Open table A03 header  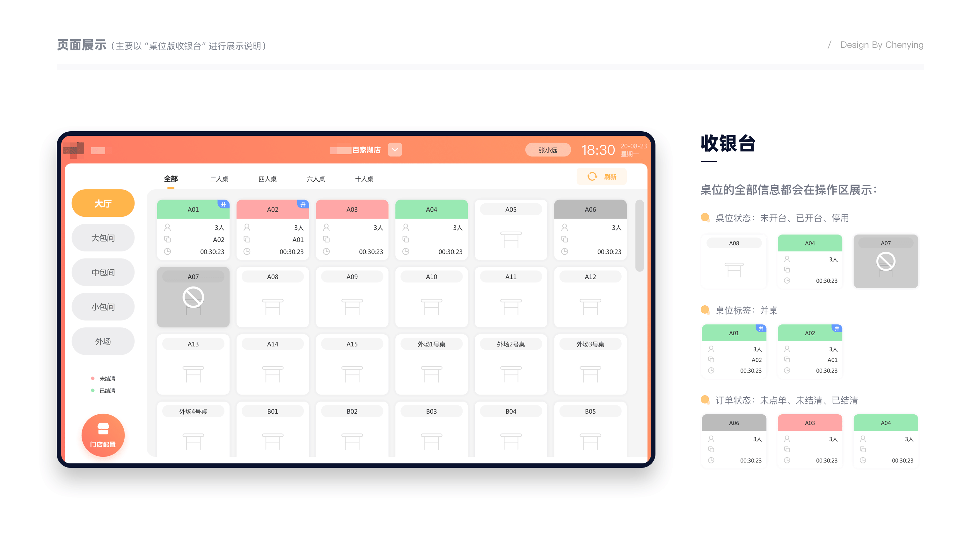pos(352,209)
